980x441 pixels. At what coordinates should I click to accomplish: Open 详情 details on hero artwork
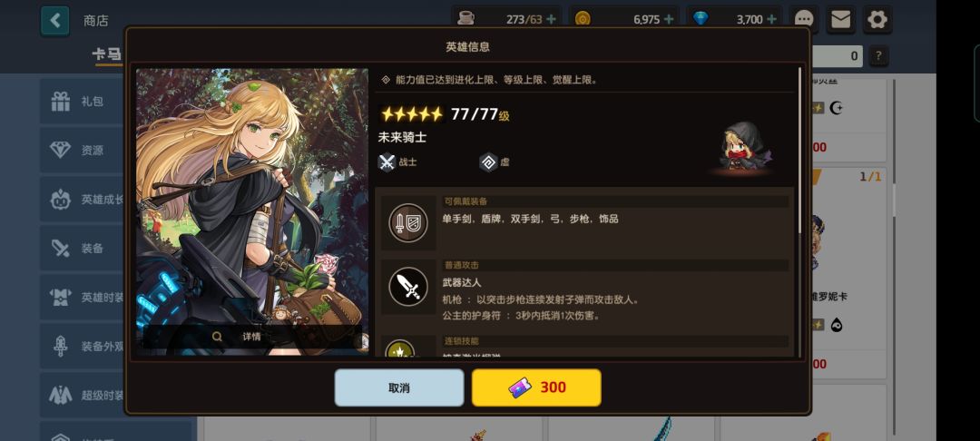[252, 337]
